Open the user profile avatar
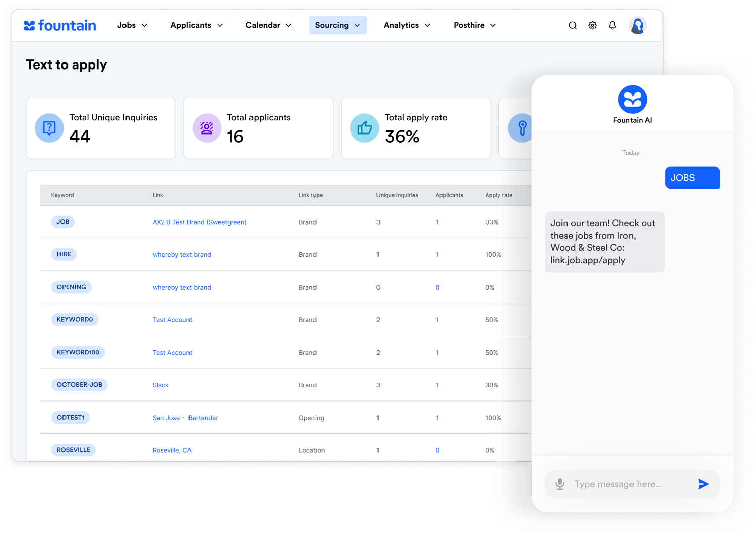756x534 pixels. 638,25
